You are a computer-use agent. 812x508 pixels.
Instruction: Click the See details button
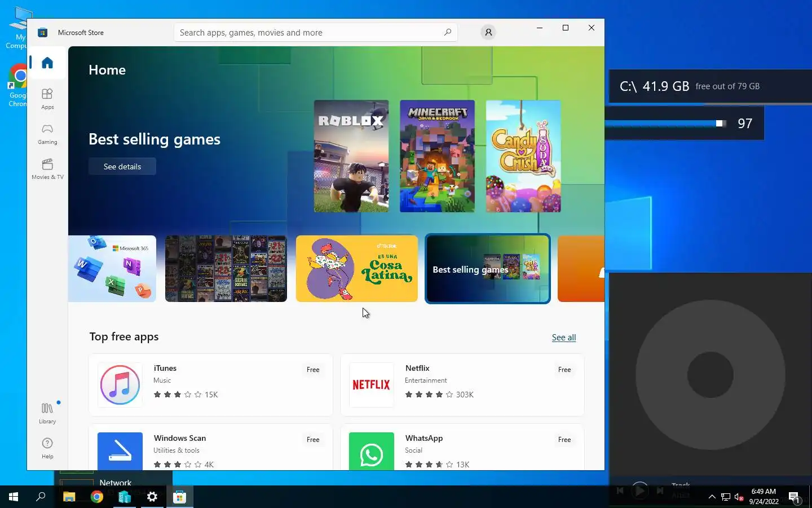tap(122, 167)
